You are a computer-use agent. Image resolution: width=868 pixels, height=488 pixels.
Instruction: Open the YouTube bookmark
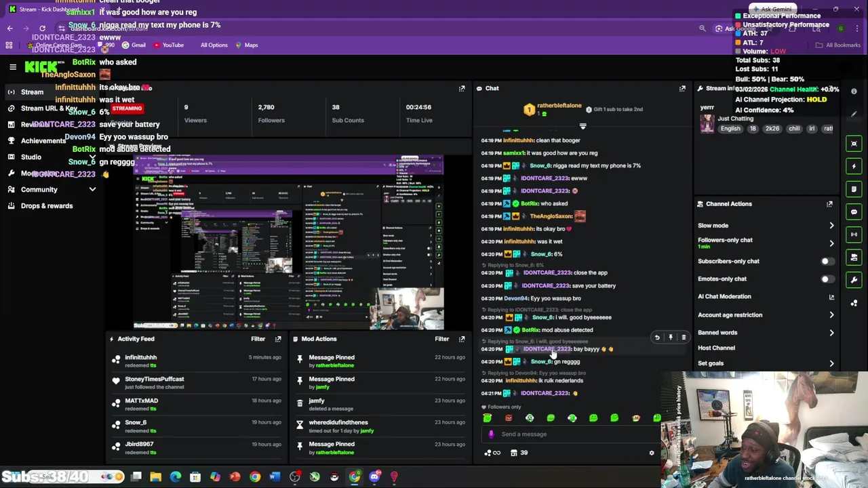(168, 45)
